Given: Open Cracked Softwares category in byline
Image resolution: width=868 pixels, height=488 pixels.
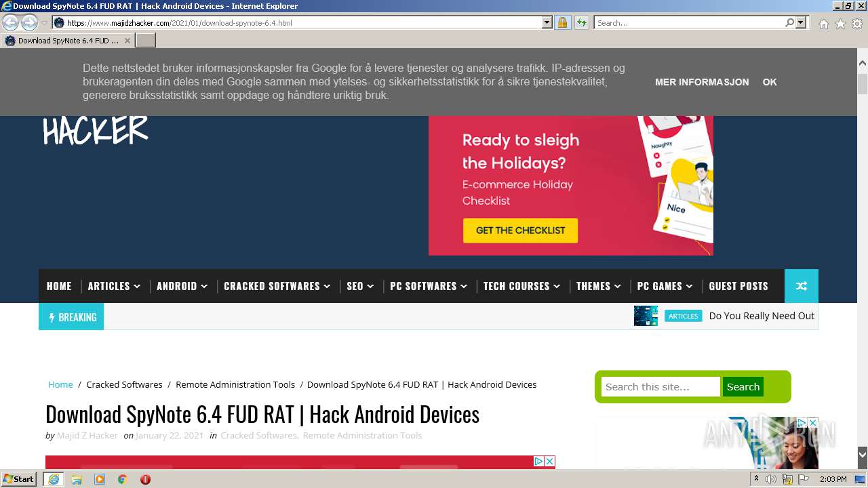Looking at the screenshot, I should point(258,435).
